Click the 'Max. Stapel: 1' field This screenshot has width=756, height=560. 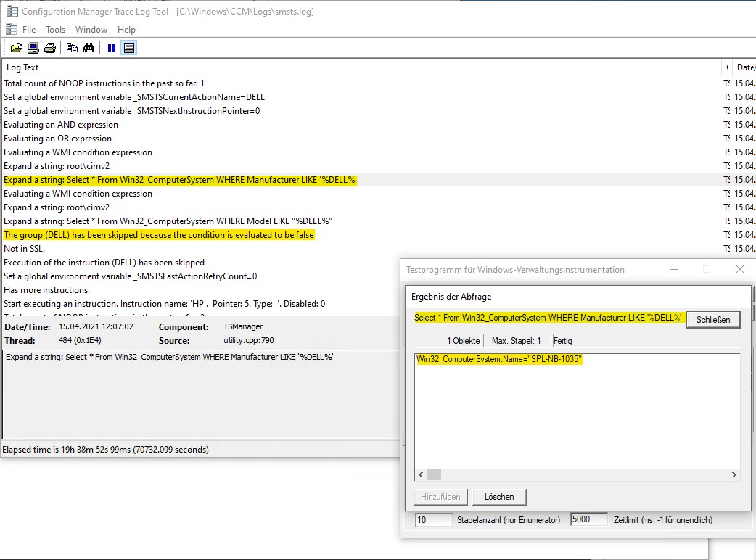click(x=517, y=341)
